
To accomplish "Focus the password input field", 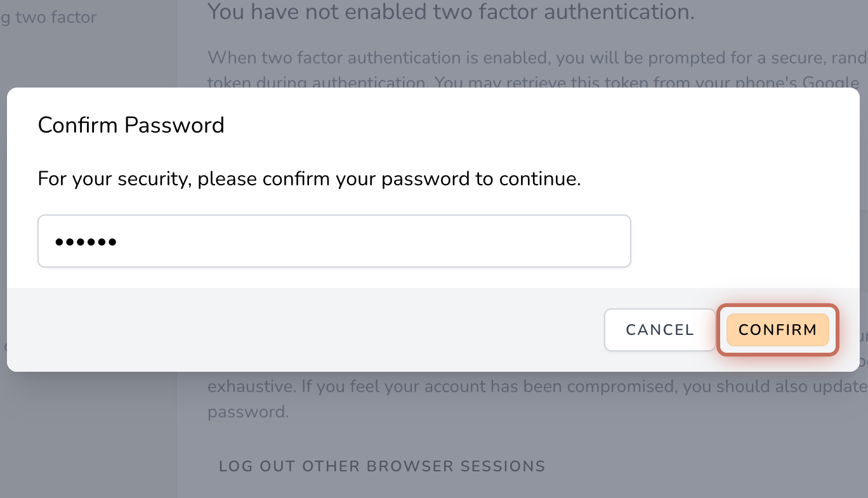I will tap(334, 241).
